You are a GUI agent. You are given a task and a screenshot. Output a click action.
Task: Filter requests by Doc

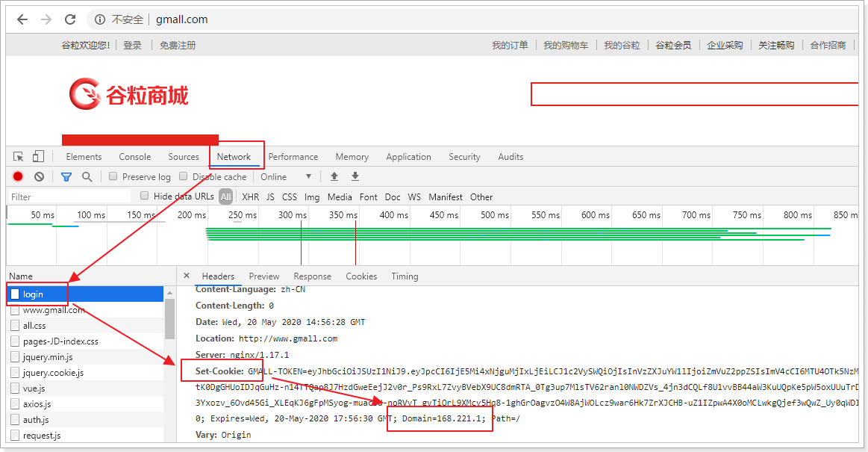(x=393, y=197)
